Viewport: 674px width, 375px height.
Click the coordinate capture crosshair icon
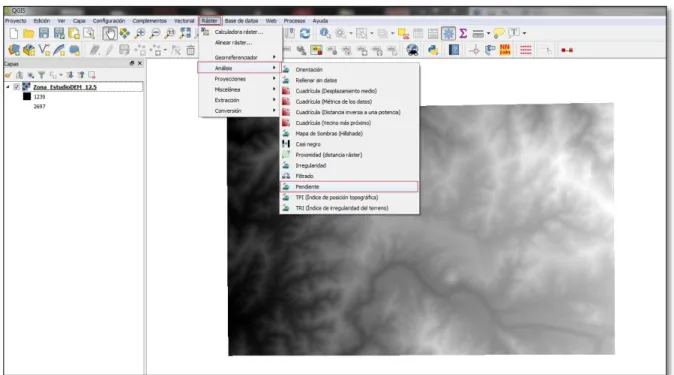tap(475, 50)
